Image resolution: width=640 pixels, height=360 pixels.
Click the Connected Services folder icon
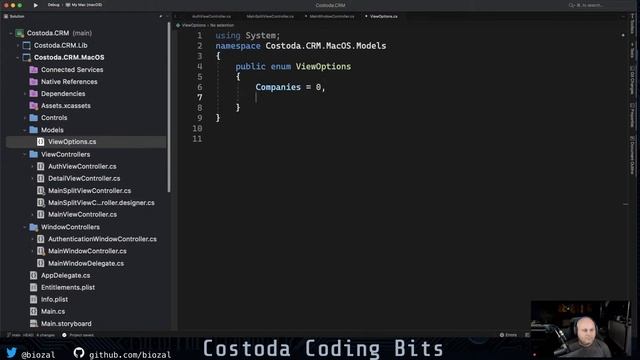(x=34, y=70)
